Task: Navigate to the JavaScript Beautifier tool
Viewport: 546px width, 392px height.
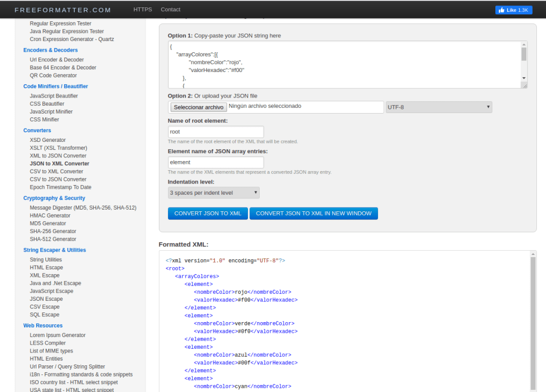Action: [x=54, y=96]
